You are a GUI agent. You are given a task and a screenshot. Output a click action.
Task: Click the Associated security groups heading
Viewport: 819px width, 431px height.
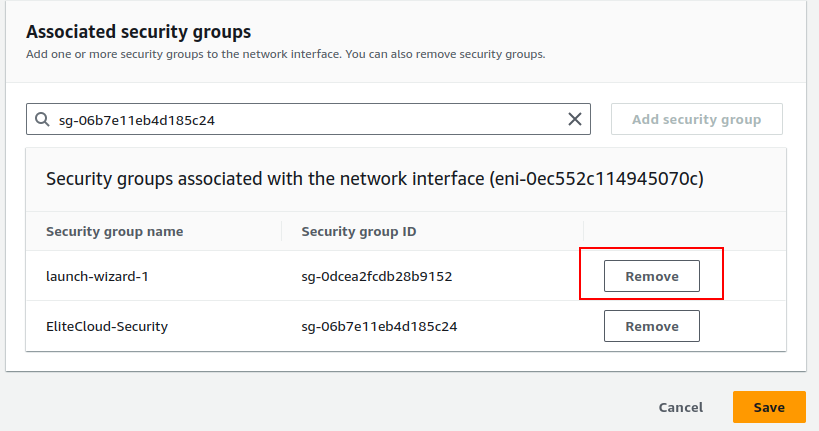tap(138, 32)
